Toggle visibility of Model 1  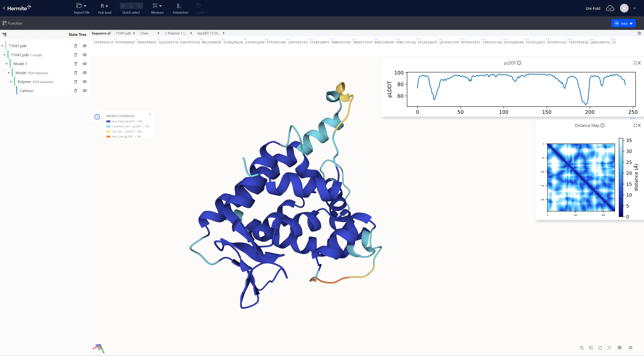coord(85,64)
